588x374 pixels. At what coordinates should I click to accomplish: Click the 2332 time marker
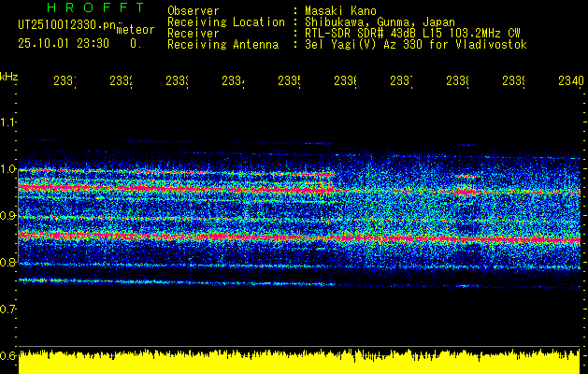point(122,81)
